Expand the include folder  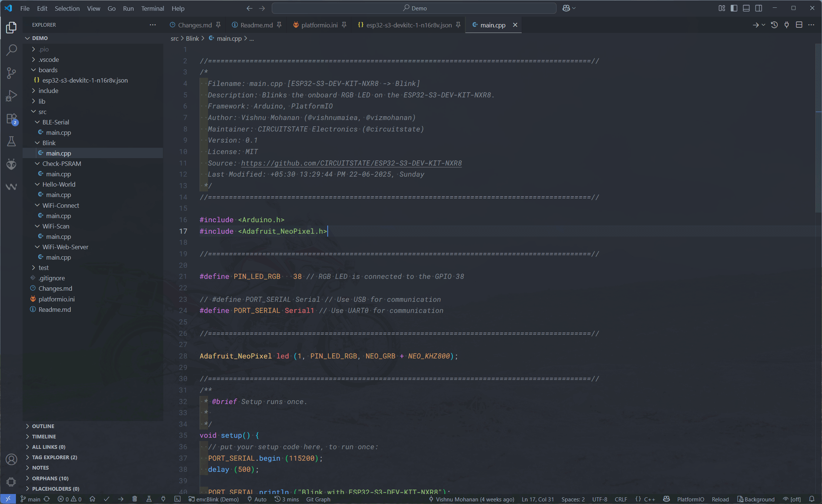pyautogui.click(x=48, y=91)
